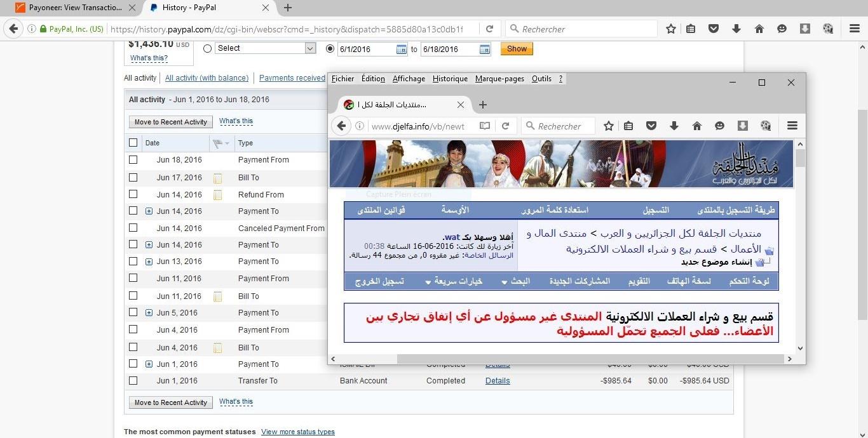Open the Marque-pages menu
This screenshot has width=868, height=438.
[499, 79]
